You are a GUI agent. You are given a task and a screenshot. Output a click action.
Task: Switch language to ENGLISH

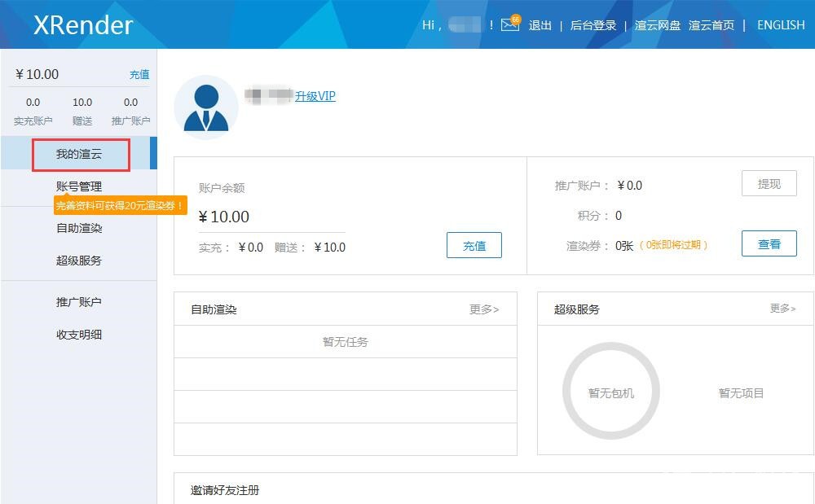pos(781,25)
